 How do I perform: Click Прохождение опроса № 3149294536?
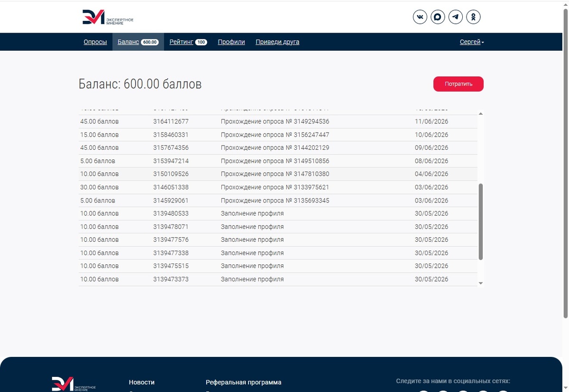coord(275,121)
